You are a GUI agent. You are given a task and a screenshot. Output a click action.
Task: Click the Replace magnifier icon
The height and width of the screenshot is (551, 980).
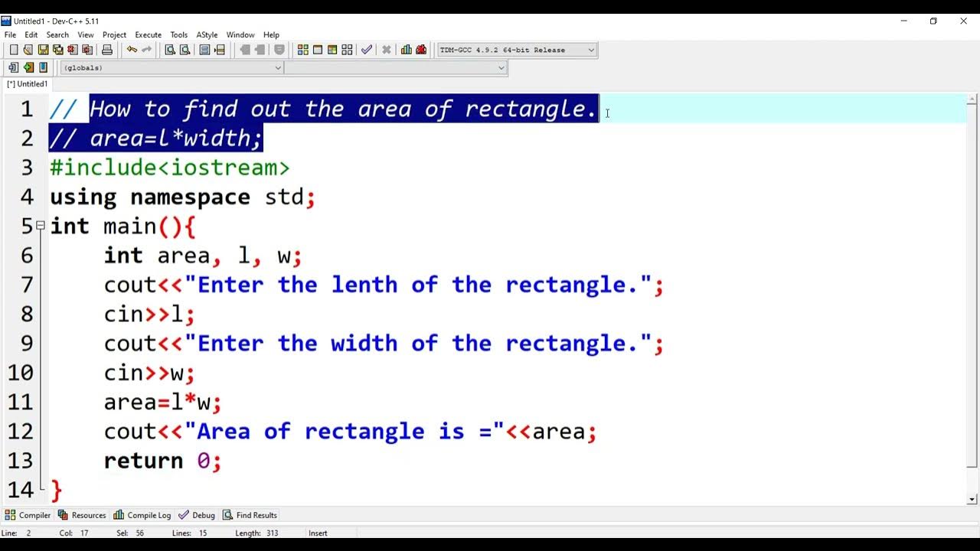[185, 50]
